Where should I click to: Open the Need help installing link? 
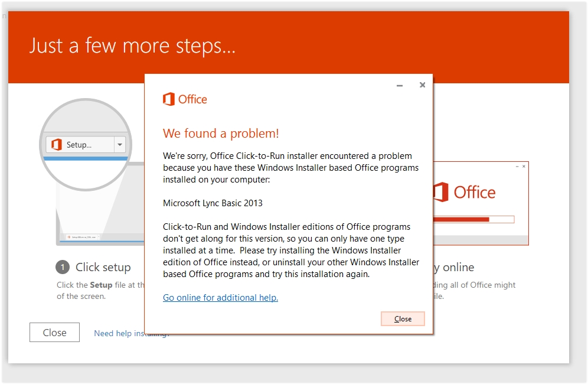[119, 333]
